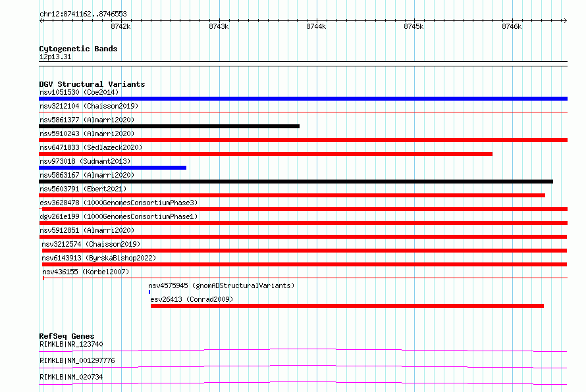Select nsv5863167 (Almarri2020) label
This screenshot has width=586, height=392.
pyautogui.click(x=87, y=175)
